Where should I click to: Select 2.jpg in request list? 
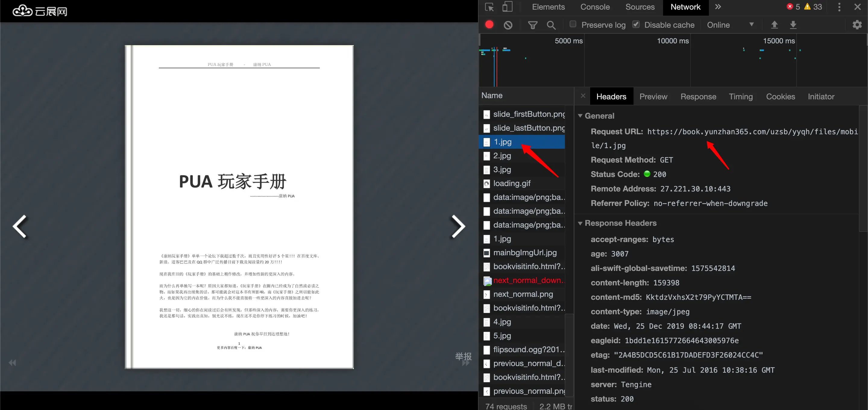point(502,156)
